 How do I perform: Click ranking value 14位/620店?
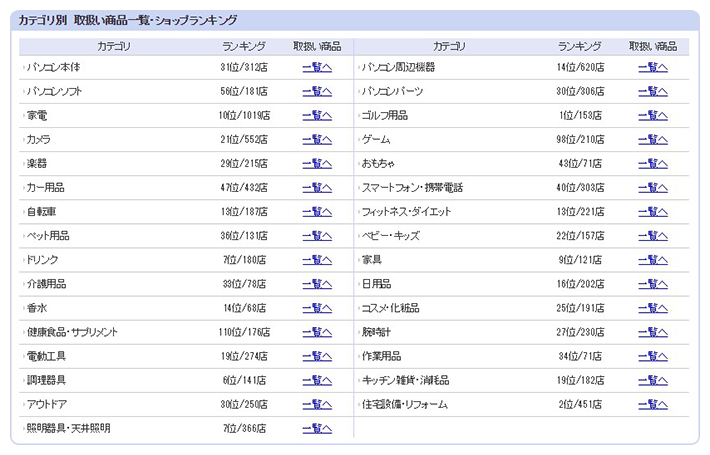click(x=580, y=67)
